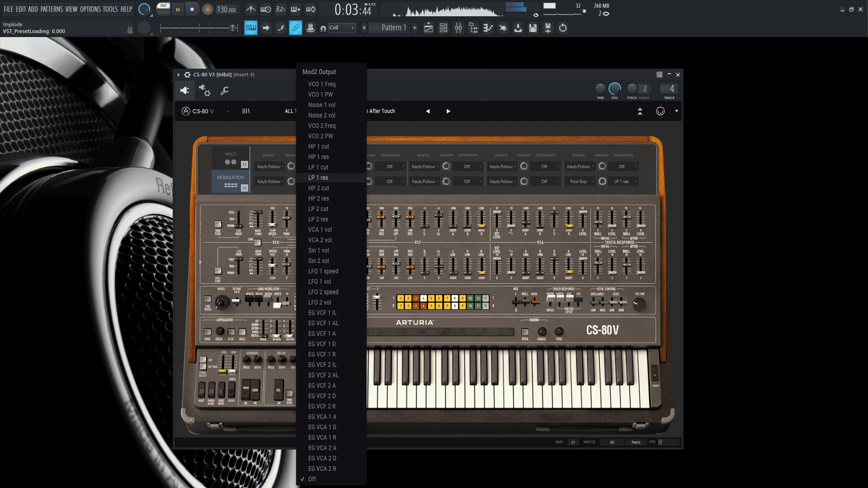Select Off in Mod2 Output list

[x=331, y=479]
